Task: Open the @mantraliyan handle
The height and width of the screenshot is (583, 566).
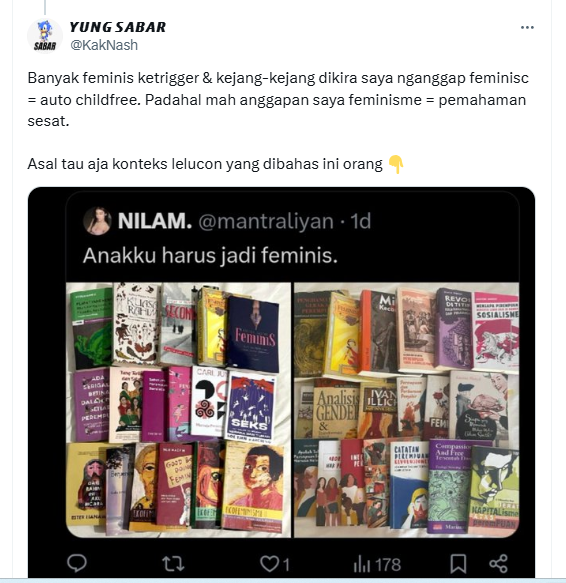Action: [266, 221]
